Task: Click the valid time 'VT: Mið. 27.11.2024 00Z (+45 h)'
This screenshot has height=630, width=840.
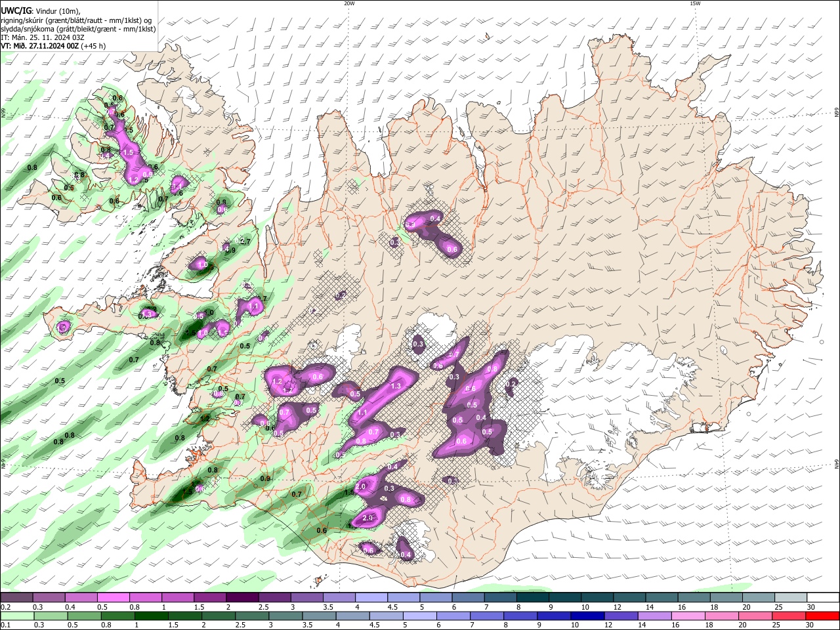Action: (53, 46)
